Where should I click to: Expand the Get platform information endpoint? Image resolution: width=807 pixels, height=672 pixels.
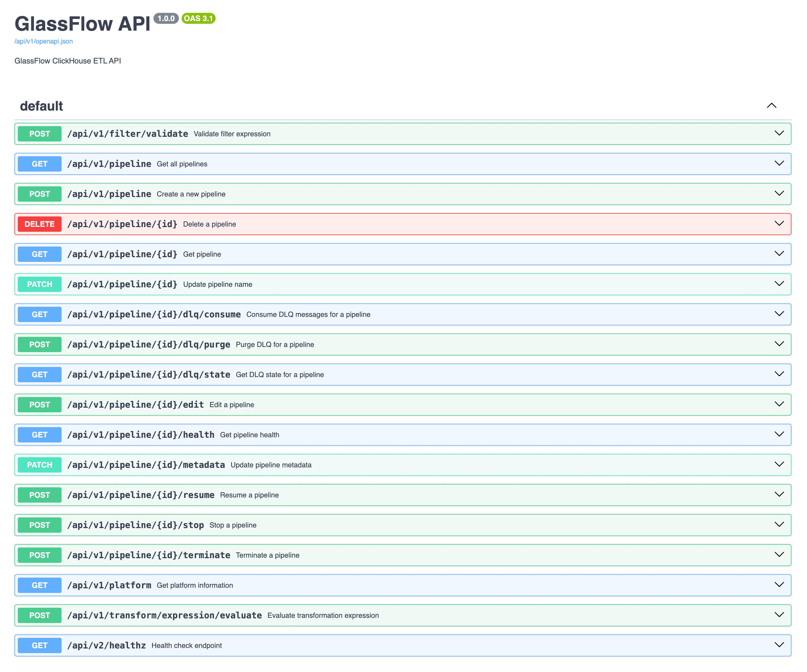779,585
